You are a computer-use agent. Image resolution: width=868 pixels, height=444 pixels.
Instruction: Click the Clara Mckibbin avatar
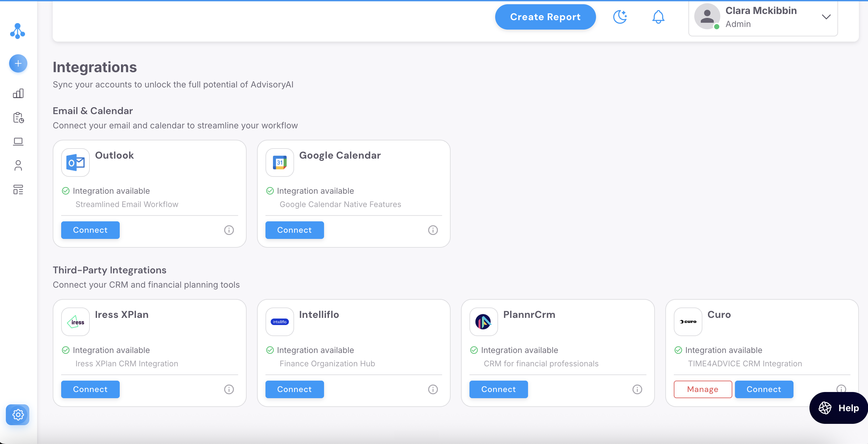(x=707, y=16)
